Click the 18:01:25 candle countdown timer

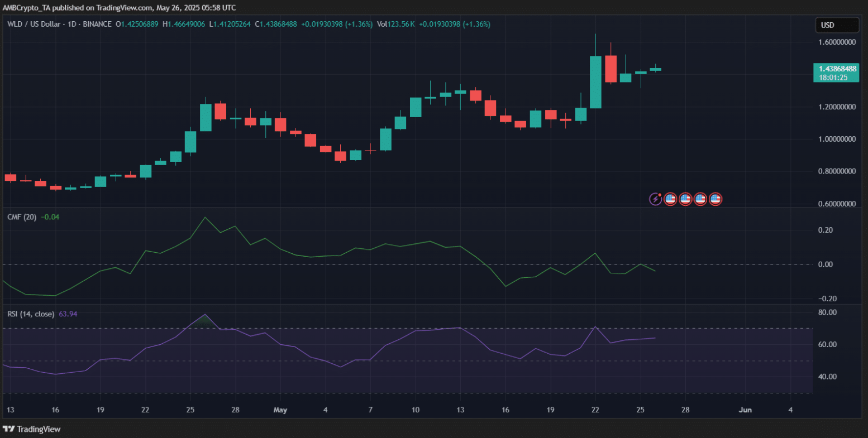(x=833, y=78)
